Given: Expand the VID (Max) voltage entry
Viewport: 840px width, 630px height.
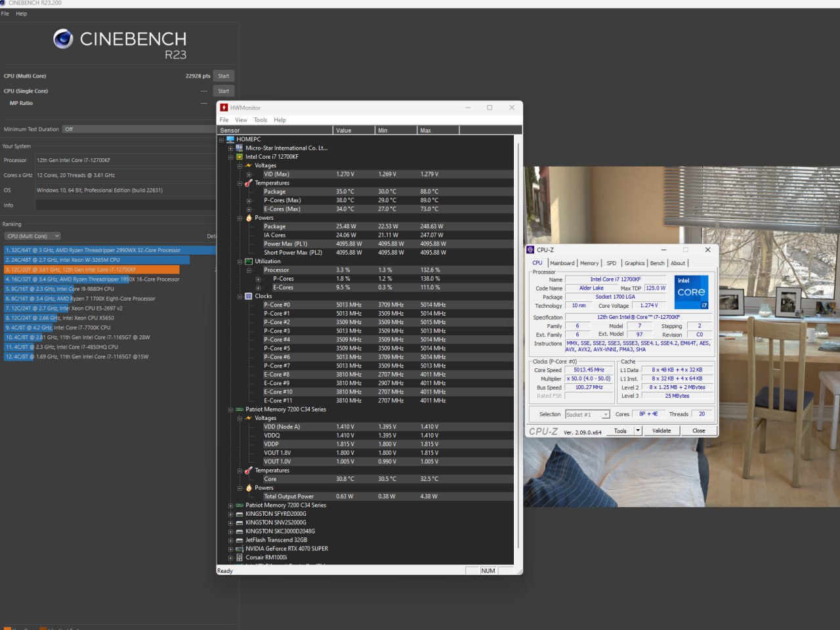Looking at the screenshot, I should (x=249, y=175).
